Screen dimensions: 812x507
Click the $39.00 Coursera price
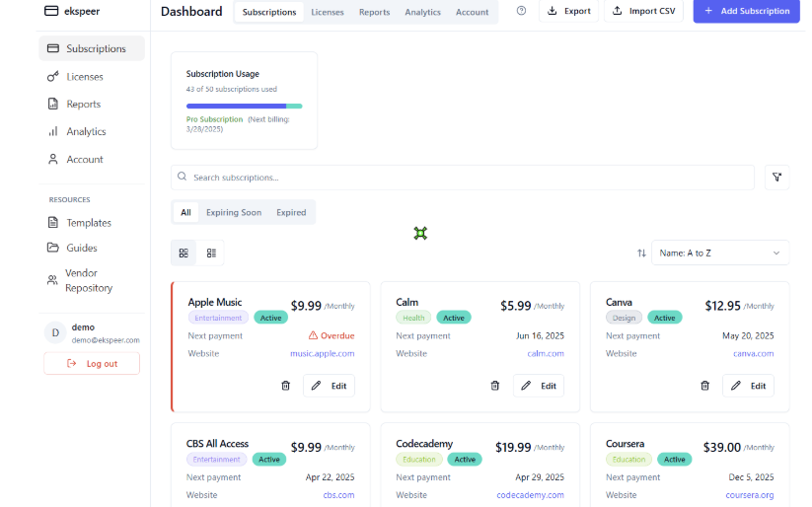(x=721, y=447)
